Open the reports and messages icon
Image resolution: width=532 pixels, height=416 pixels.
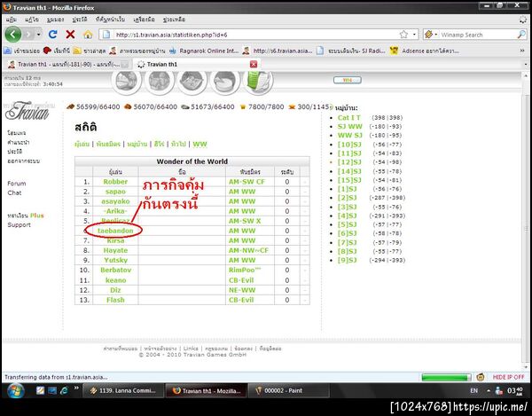(x=259, y=82)
